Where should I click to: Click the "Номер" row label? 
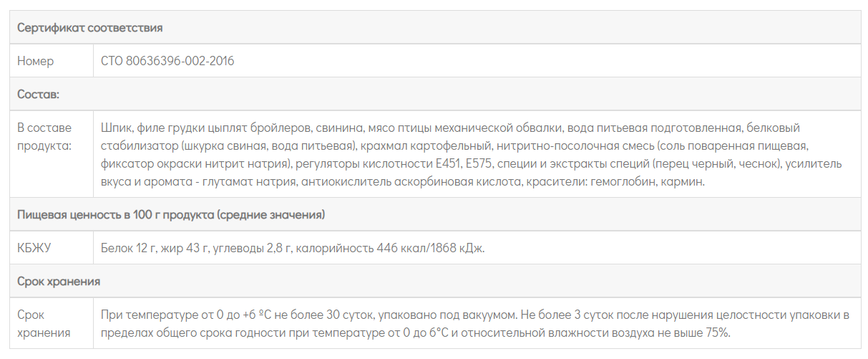35,61
